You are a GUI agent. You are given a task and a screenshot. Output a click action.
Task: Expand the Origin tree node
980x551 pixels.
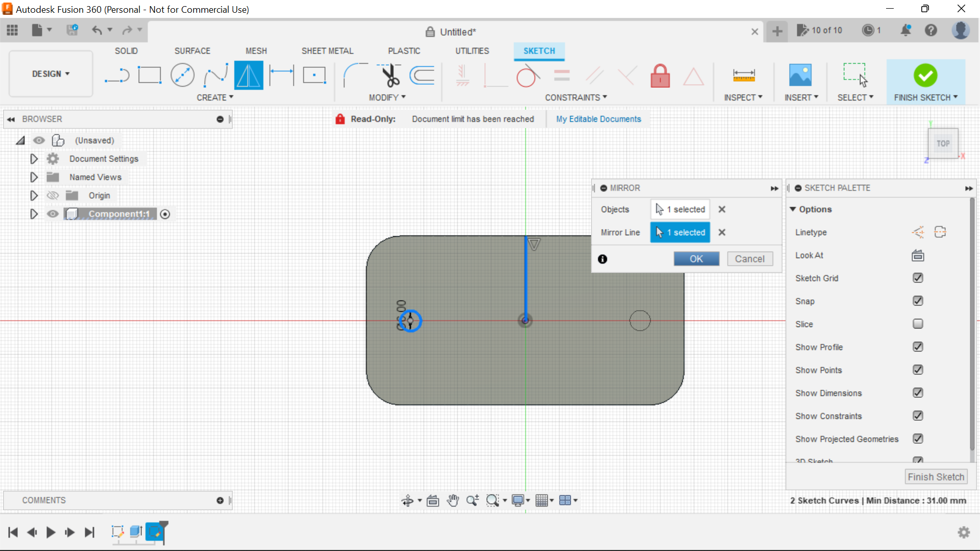tap(34, 195)
